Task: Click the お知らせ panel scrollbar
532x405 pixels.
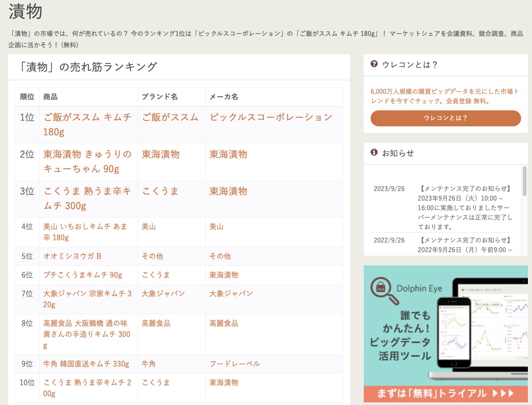Action: 524,182
